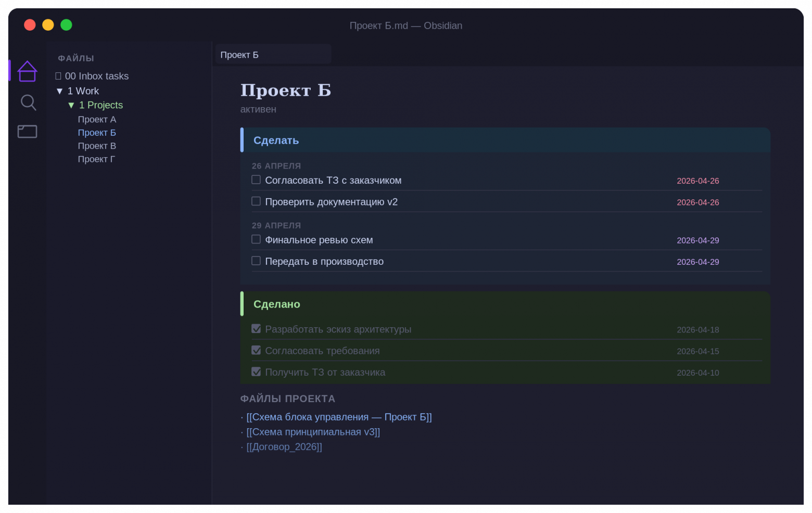Image resolution: width=812 pixels, height=513 pixels.
Task: Open the Договор_2026 wikilink
Action: tap(284, 446)
